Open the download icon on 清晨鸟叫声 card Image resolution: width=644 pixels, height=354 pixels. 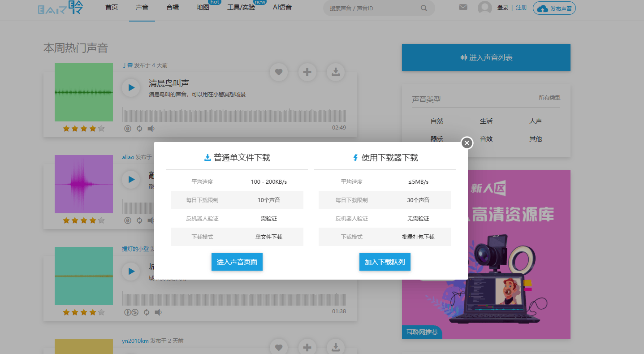[336, 72]
